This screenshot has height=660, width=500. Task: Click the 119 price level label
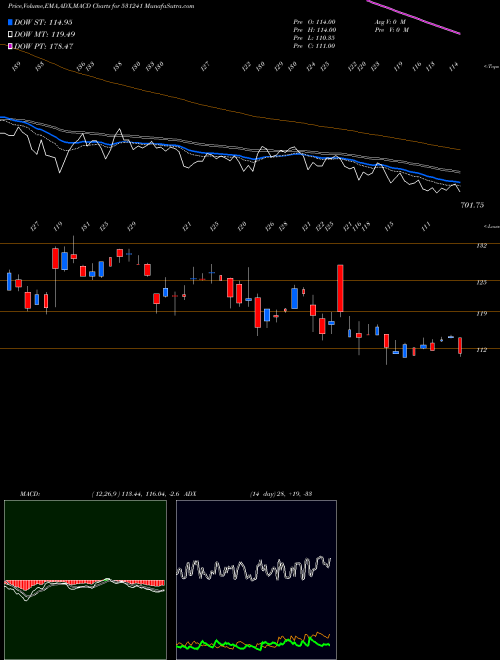[x=481, y=314]
